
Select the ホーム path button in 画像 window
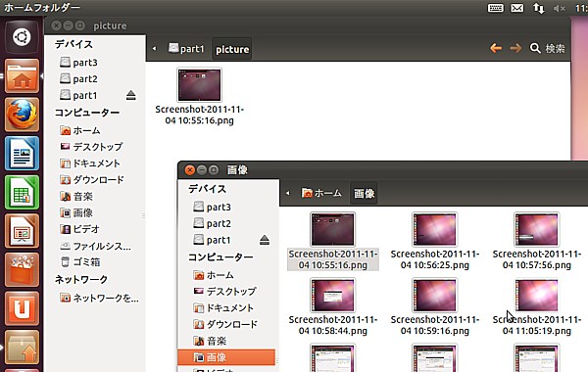(x=321, y=193)
